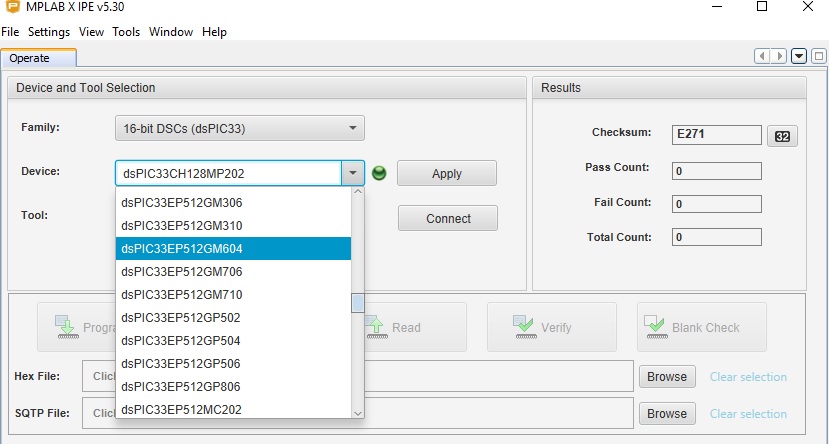The width and height of the screenshot is (829, 444).
Task: Click the Connect button
Action: point(447,218)
